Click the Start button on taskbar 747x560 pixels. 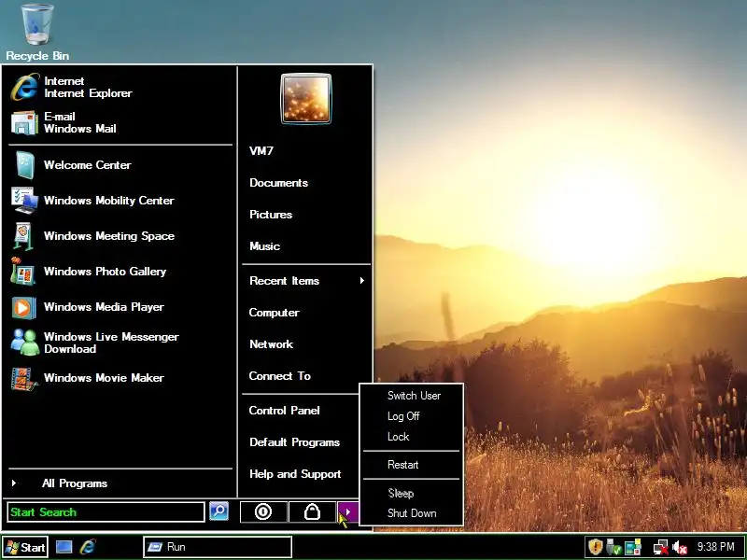tap(25, 547)
